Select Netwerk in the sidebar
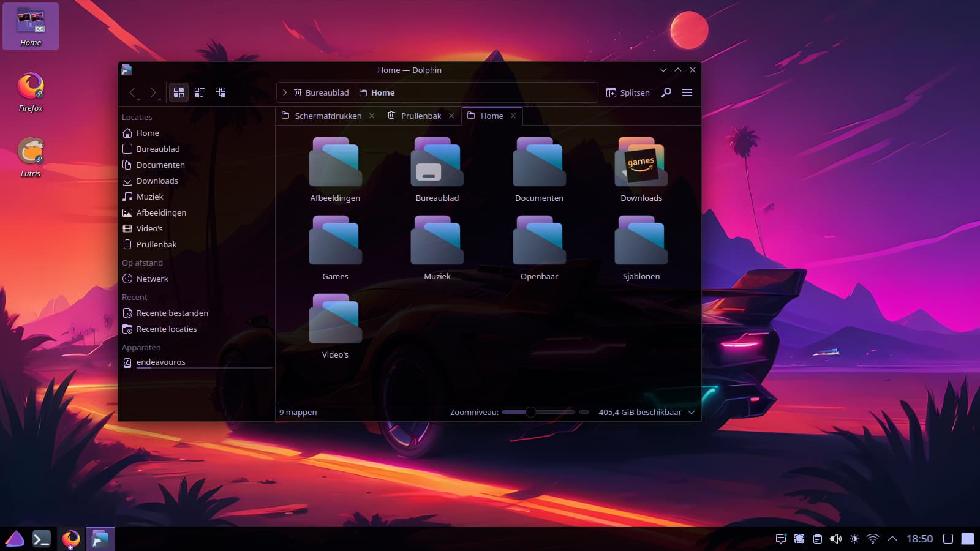 pos(152,279)
